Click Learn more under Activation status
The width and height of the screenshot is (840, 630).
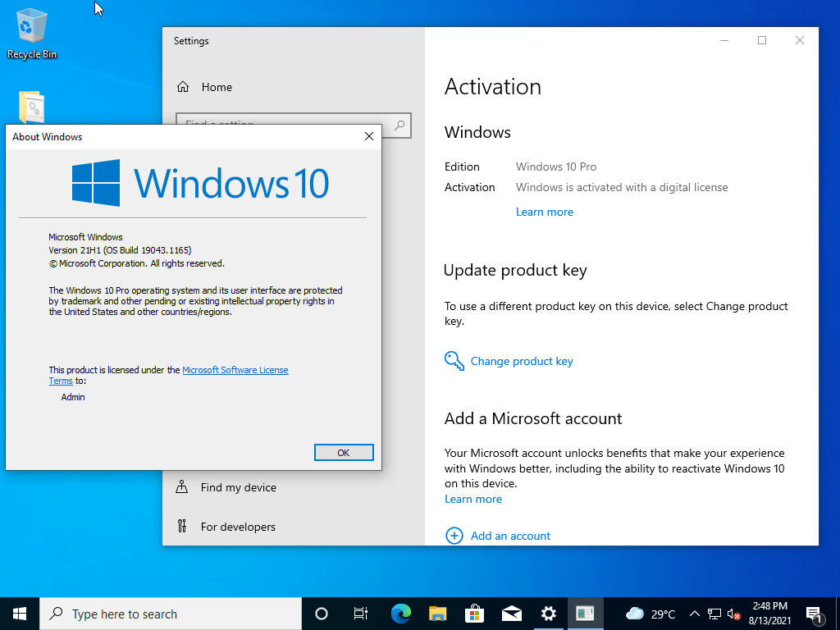point(545,212)
